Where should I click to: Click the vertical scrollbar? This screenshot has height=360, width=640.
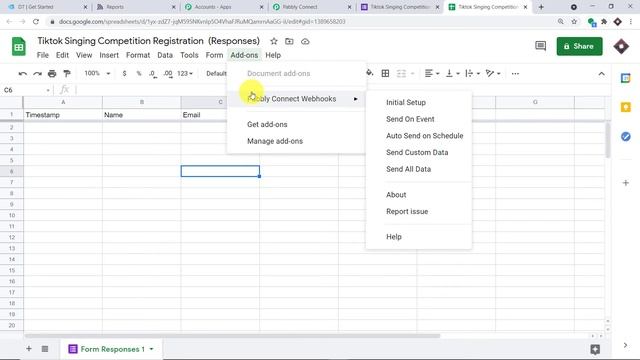pos(607,141)
